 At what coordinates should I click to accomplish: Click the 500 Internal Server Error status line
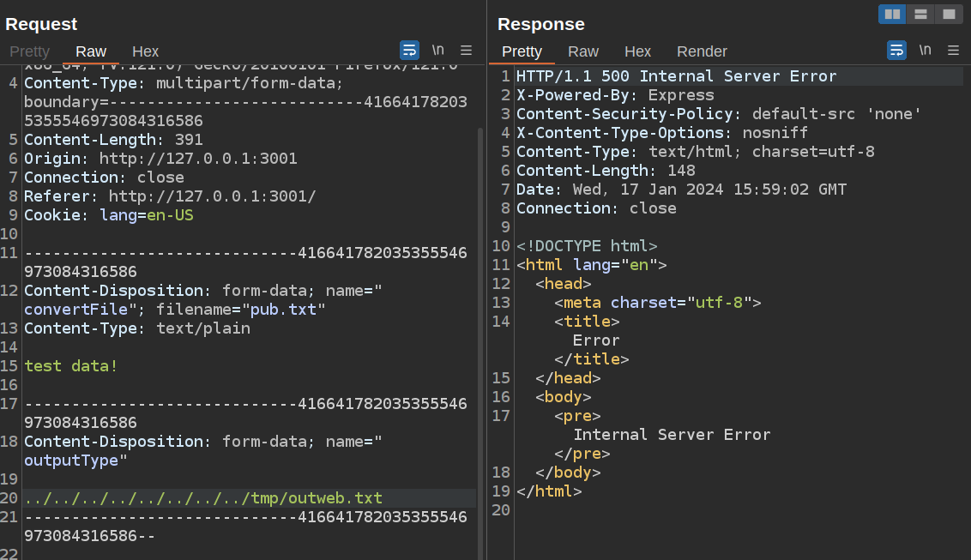(676, 76)
